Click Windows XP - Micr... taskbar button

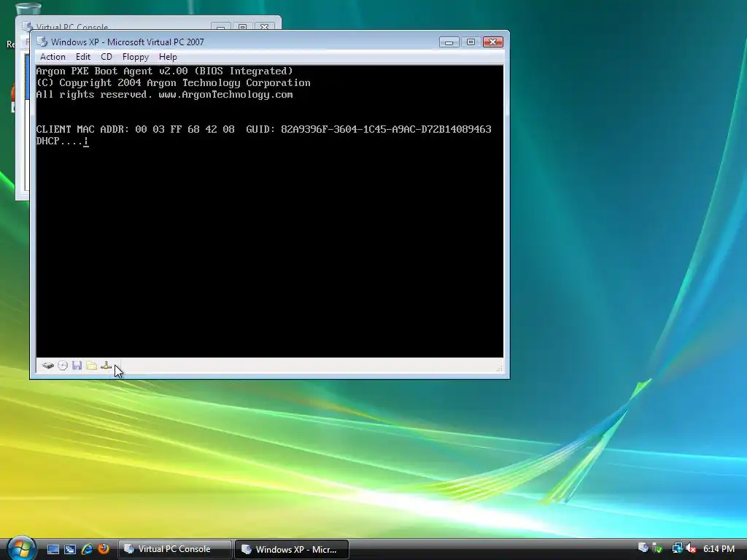tap(292, 549)
